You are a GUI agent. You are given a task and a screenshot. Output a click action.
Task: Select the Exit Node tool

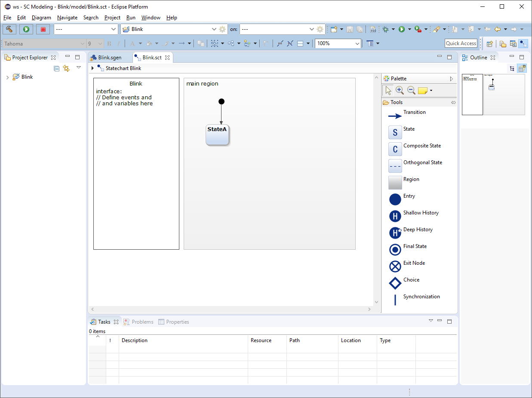395,266
